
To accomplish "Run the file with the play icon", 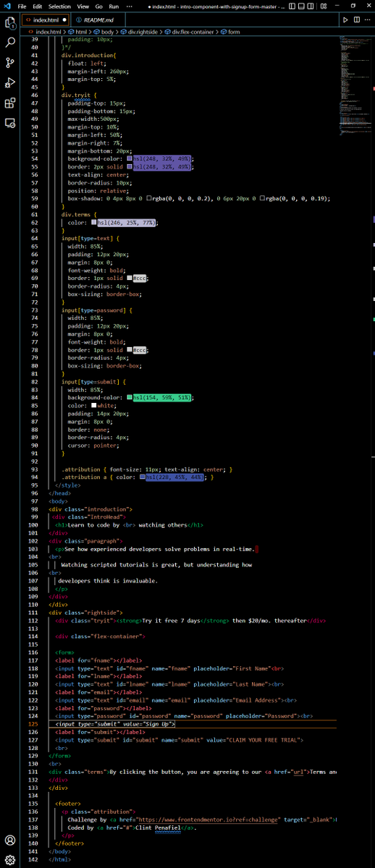I will [x=345, y=20].
